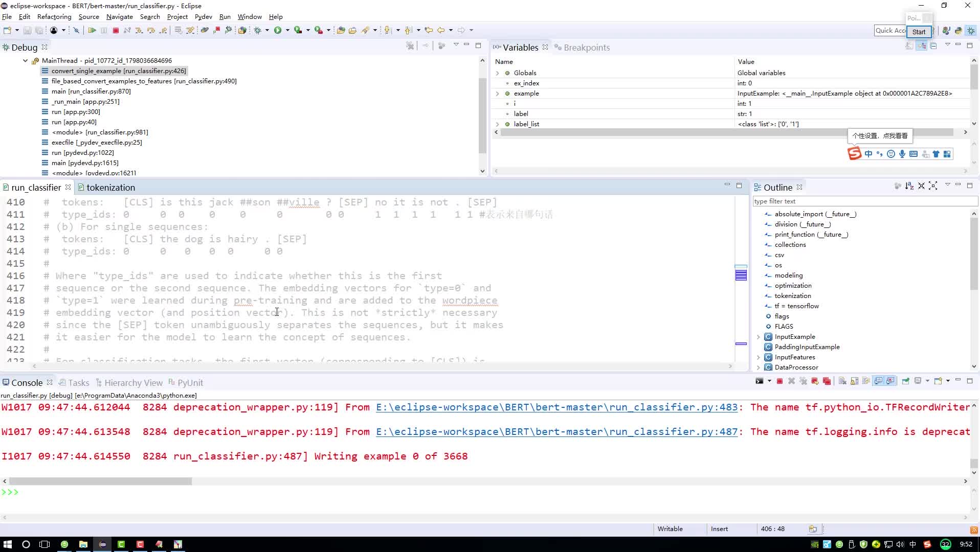The width and height of the screenshot is (980, 552).
Task: Expand the example variable node
Action: click(x=497, y=94)
